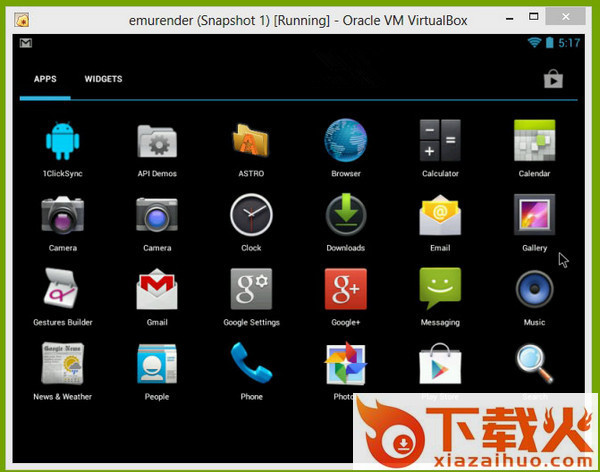This screenshot has width=600, height=472.
Task: Open ASTRO file manager
Action: (251, 142)
